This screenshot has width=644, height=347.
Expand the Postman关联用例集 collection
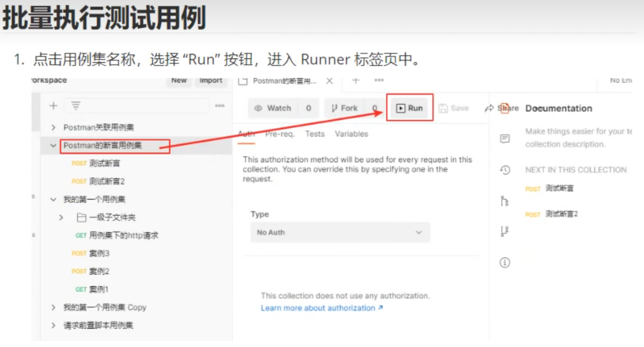[54, 128]
